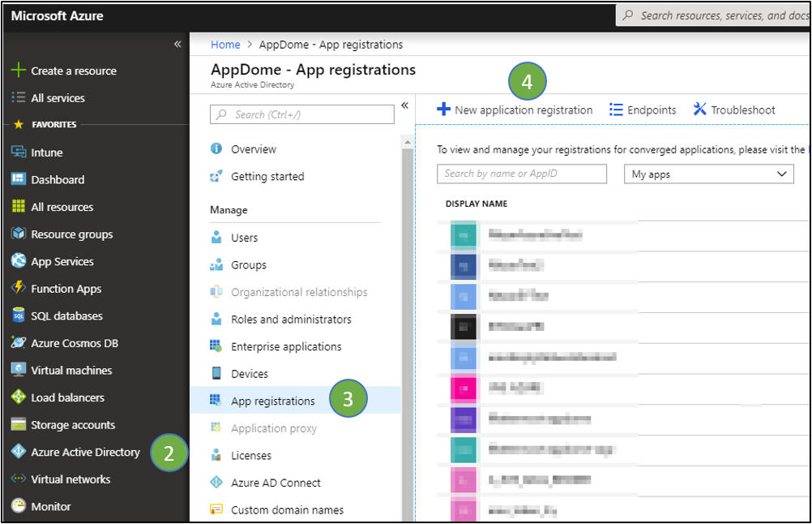Screen dimensions: 812x524
Task: Collapse the Azure Active Directory menu panel
Action: [405, 105]
